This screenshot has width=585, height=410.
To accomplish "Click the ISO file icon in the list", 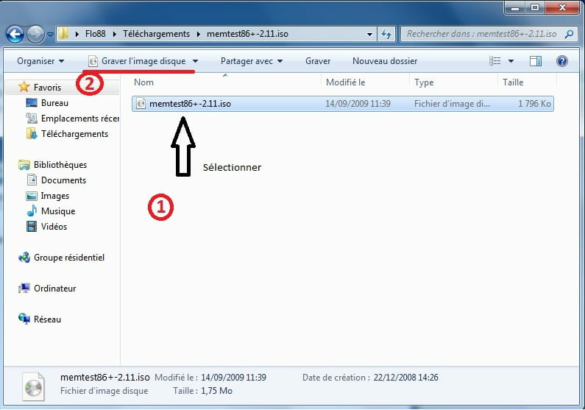I will (x=140, y=104).
